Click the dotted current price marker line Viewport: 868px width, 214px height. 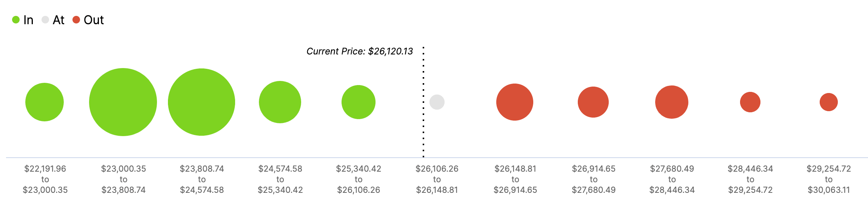[x=423, y=102]
